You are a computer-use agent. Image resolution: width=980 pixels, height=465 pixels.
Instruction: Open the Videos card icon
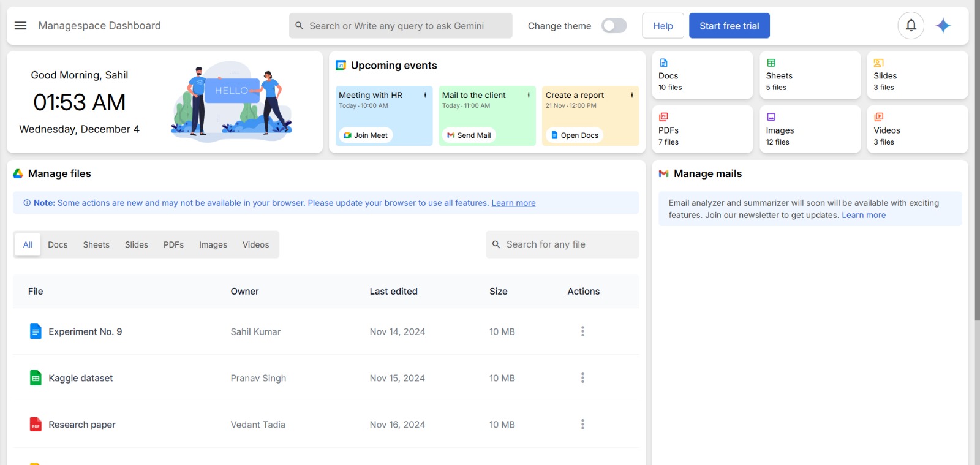[878, 117]
